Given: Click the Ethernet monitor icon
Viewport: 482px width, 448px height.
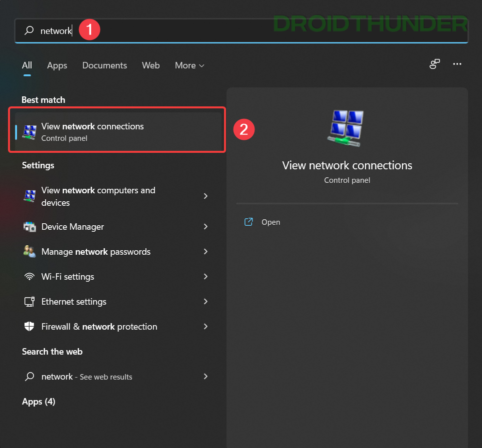Looking at the screenshot, I should 29,302.
